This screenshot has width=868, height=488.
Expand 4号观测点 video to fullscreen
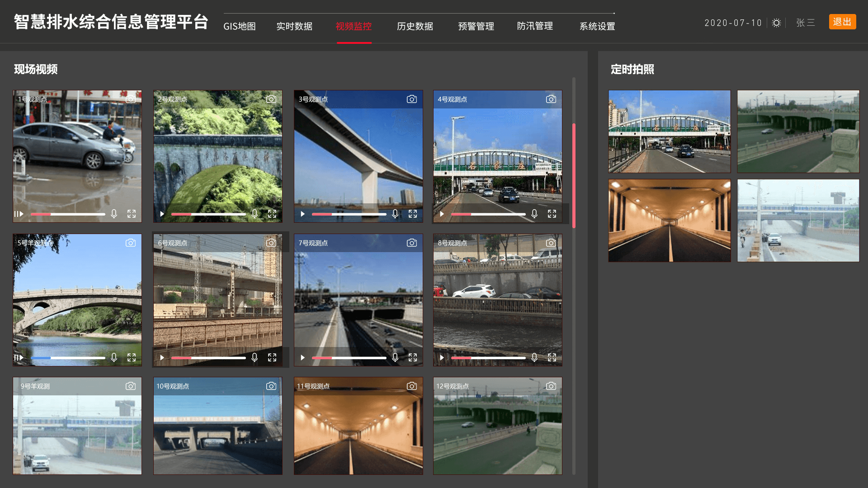552,214
